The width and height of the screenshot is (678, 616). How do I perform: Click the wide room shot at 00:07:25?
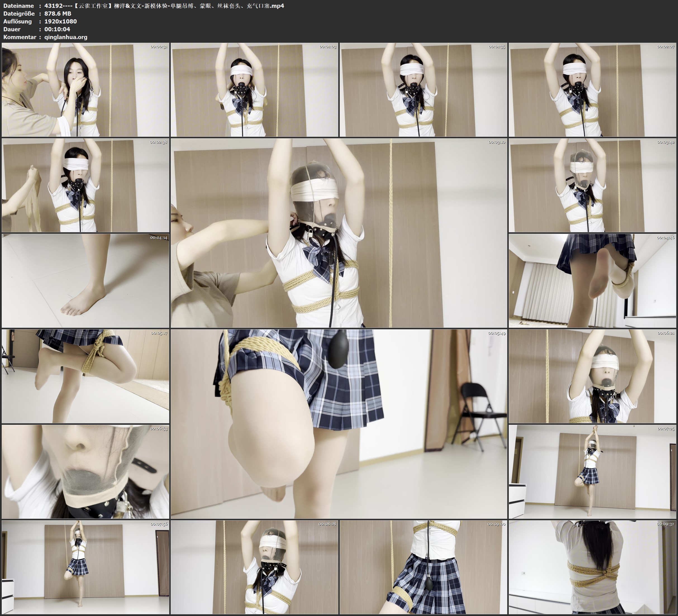point(592,471)
